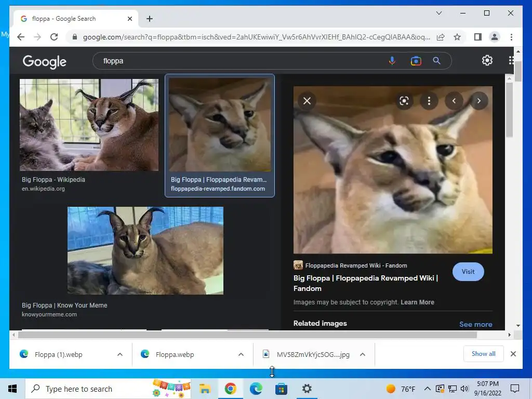532x399 pixels.
Task: Open the notification action center
Action: [515, 389]
